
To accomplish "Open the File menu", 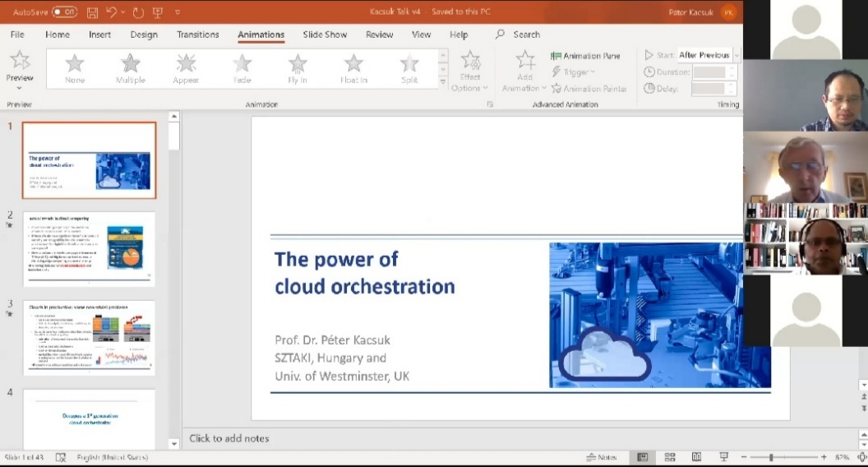I will 17,35.
